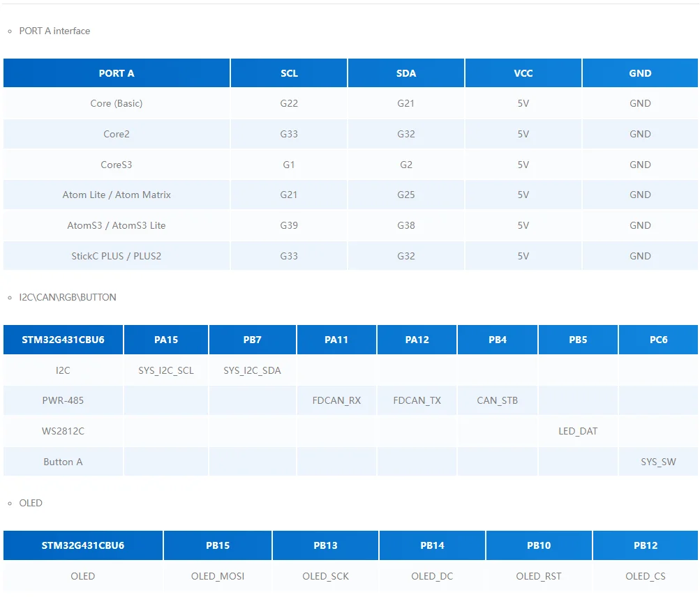This screenshot has height=597, width=700.
Task: Click the "StickC PLUS / PLUS2" cell
Action: coord(117,256)
